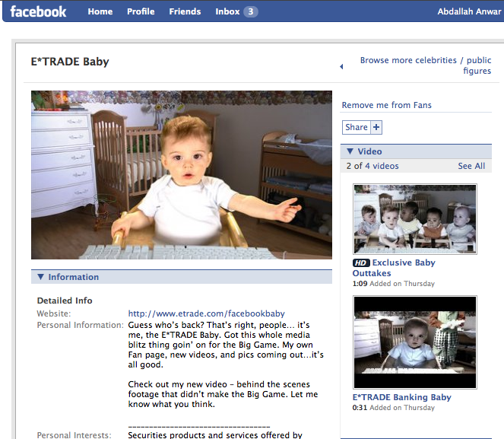
Task: Open Friends in the top bar
Action: click(185, 11)
